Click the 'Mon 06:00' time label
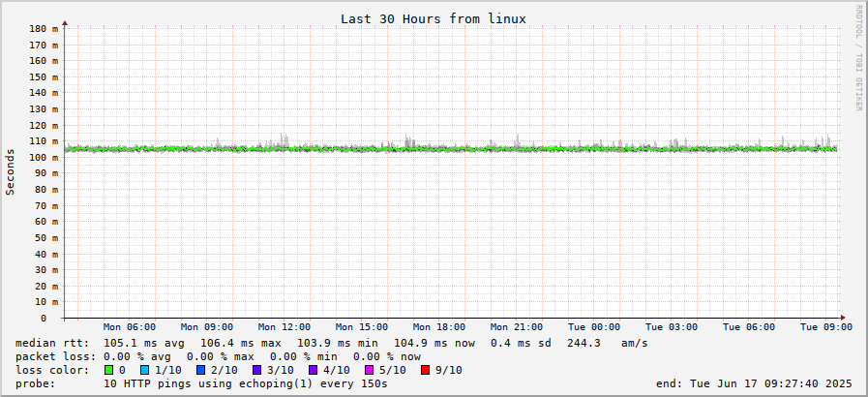 [x=130, y=327]
